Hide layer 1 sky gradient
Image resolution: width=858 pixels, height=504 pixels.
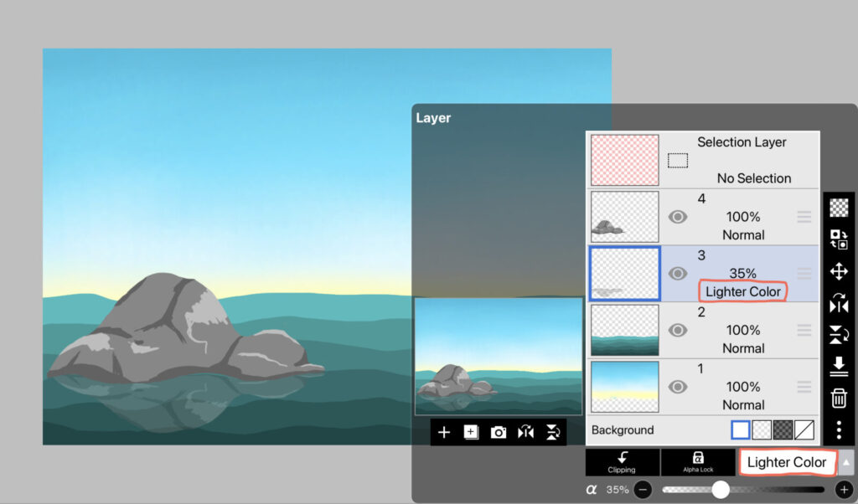pyautogui.click(x=678, y=387)
